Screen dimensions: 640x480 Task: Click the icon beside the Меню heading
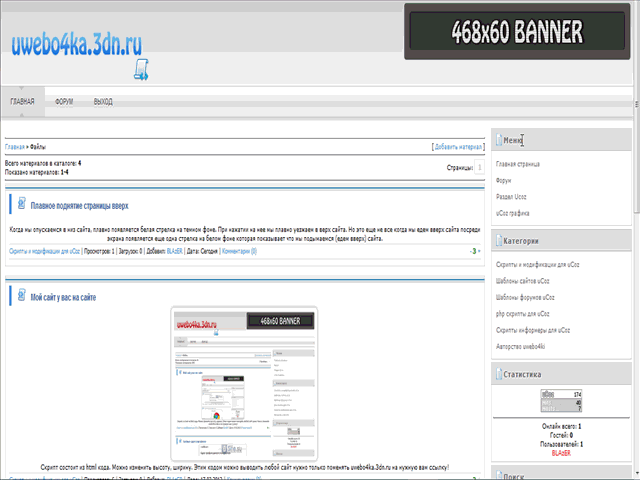click(498, 140)
